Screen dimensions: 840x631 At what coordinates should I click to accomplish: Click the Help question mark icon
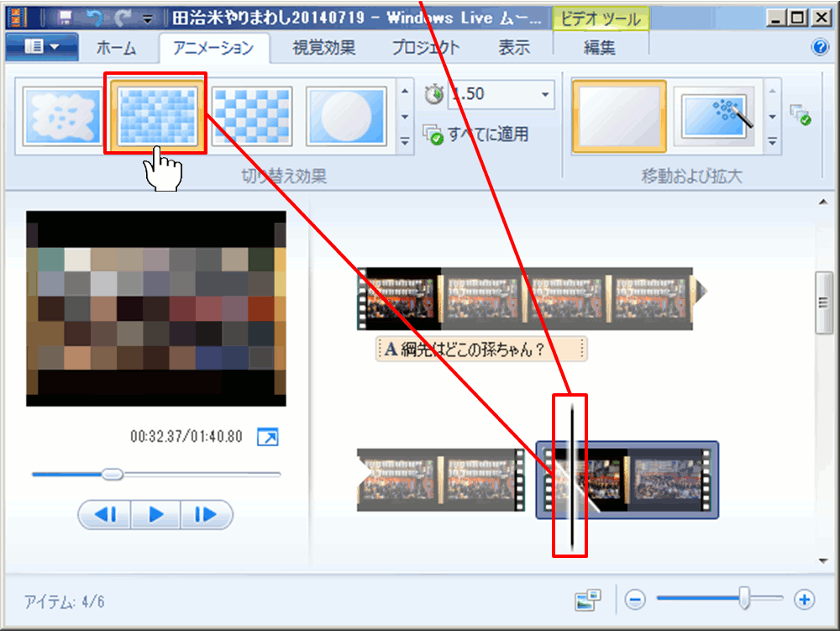click(x=820, y=48)
